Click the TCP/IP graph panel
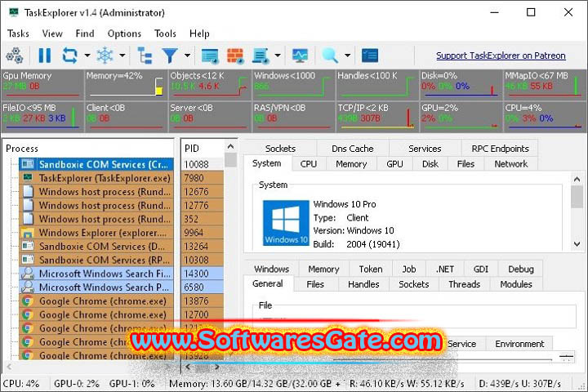The width and height of the screenshot is (588, 392). click(x=376, y=117)
